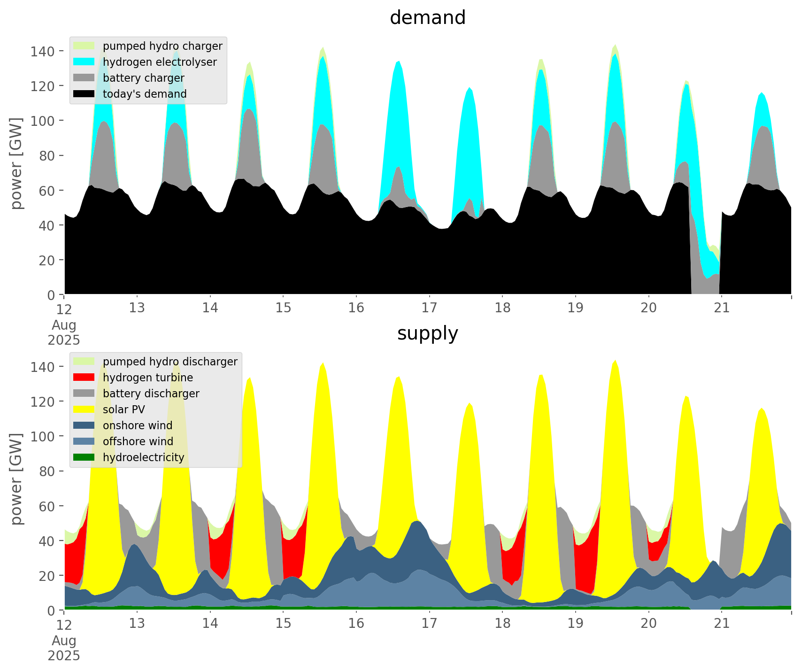Screen dimensions: 801x672
Task: Click the "demand" chart title
Action: 428,18
